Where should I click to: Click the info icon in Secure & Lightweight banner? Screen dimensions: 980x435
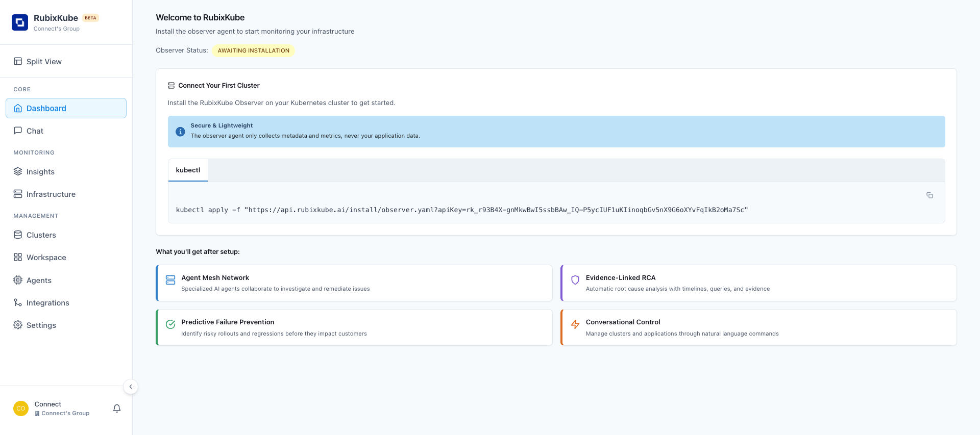pos(180,132)
